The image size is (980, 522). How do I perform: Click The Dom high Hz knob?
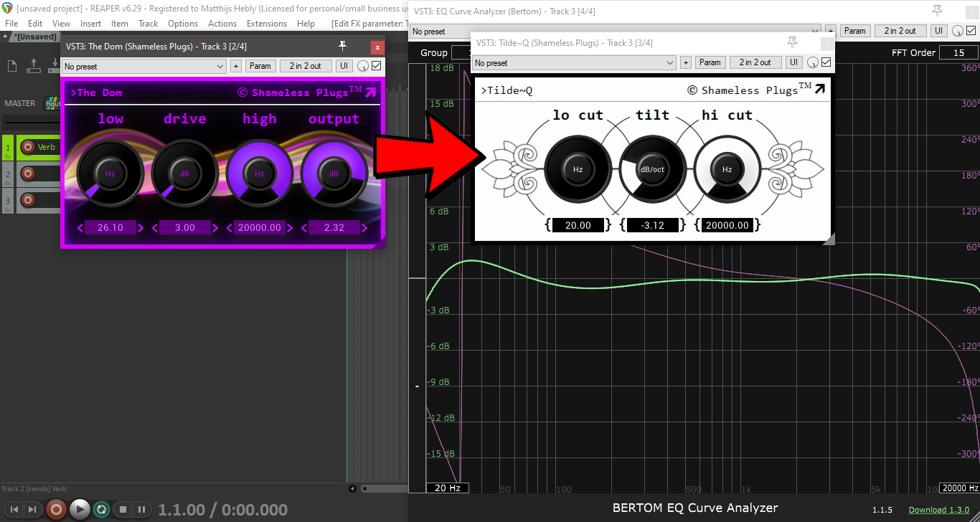tap(260, 173)
